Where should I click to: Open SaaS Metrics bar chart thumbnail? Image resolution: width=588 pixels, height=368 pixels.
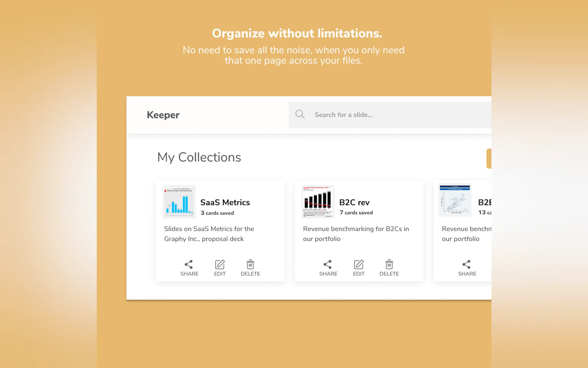(x=179, y=202)
